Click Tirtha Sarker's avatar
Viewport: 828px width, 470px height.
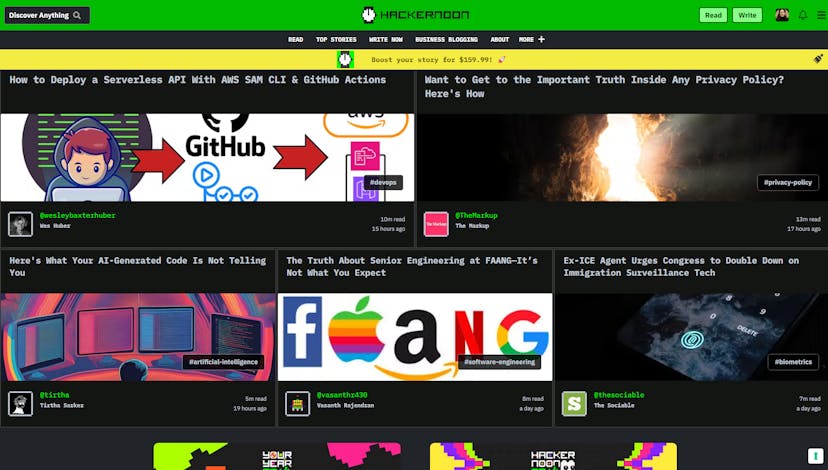tap(21, 403)
